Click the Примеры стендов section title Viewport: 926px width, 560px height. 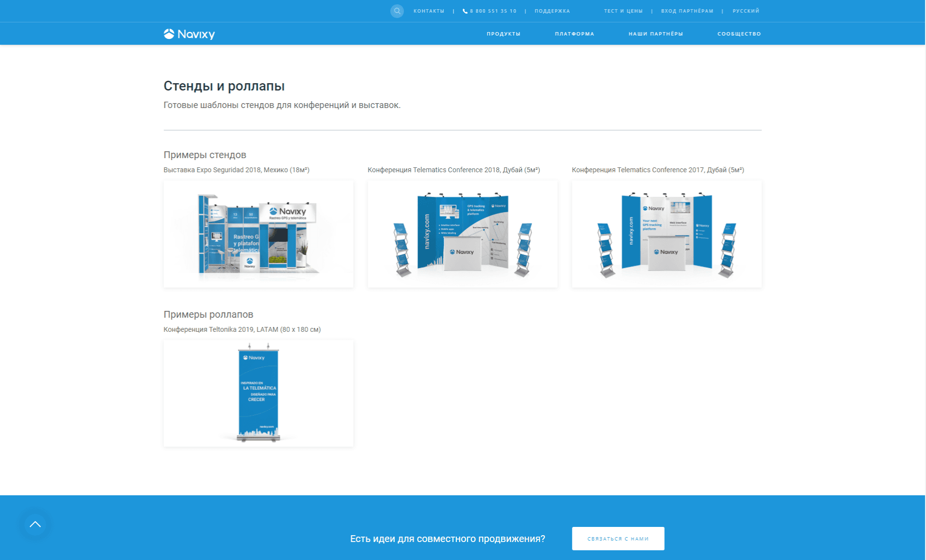point(205,155)
